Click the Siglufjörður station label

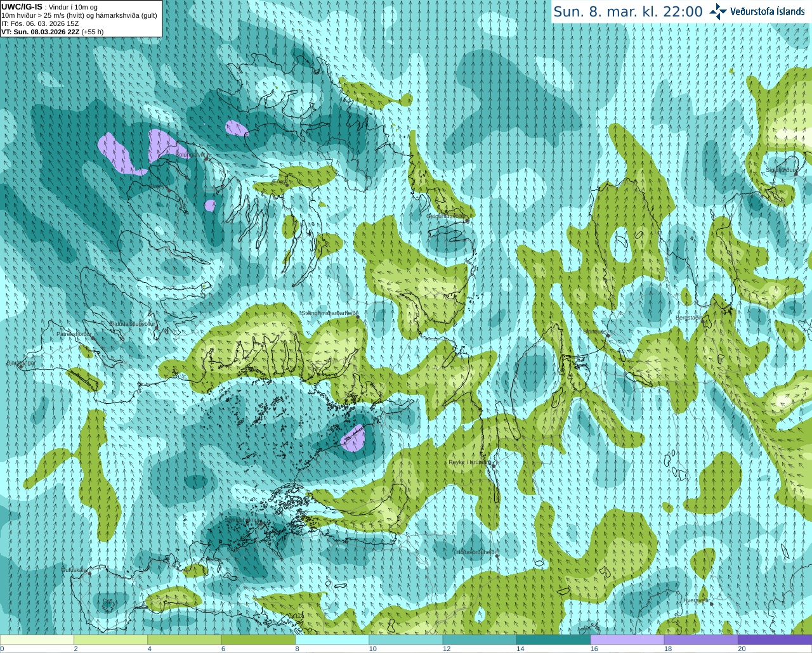781,170
